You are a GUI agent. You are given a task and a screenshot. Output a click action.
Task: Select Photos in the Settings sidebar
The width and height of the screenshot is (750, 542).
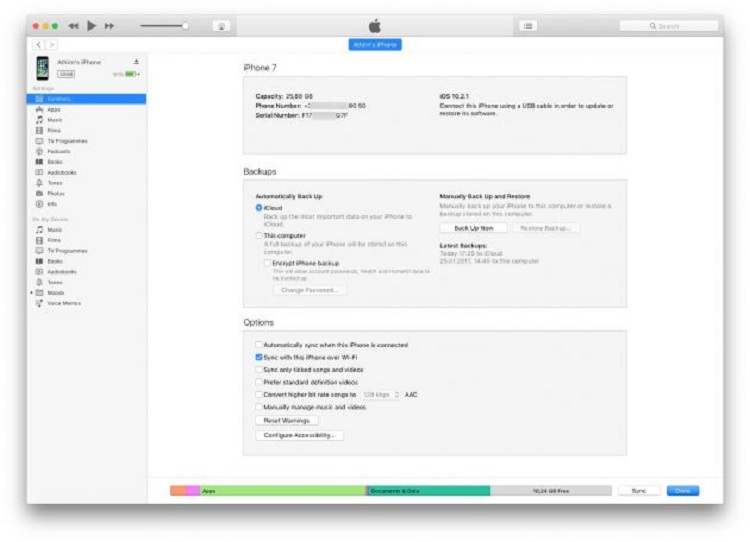coord(55,193)
